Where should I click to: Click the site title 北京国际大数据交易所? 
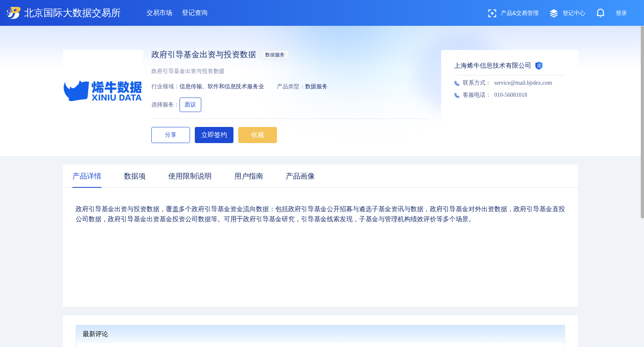[72, 13]
